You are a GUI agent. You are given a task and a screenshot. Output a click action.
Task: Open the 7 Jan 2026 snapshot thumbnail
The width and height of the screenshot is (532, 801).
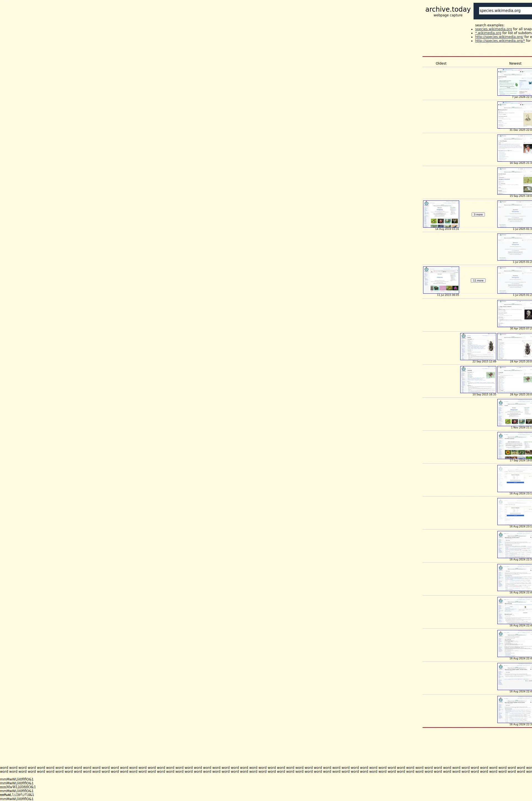[x=514, y=82]
